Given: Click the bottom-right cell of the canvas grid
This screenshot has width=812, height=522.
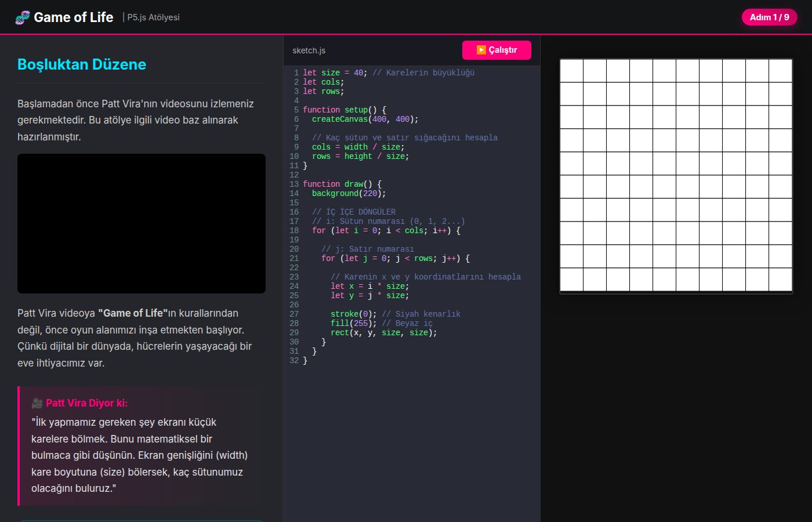Looking at the screenshot, I should coord(780,280).
